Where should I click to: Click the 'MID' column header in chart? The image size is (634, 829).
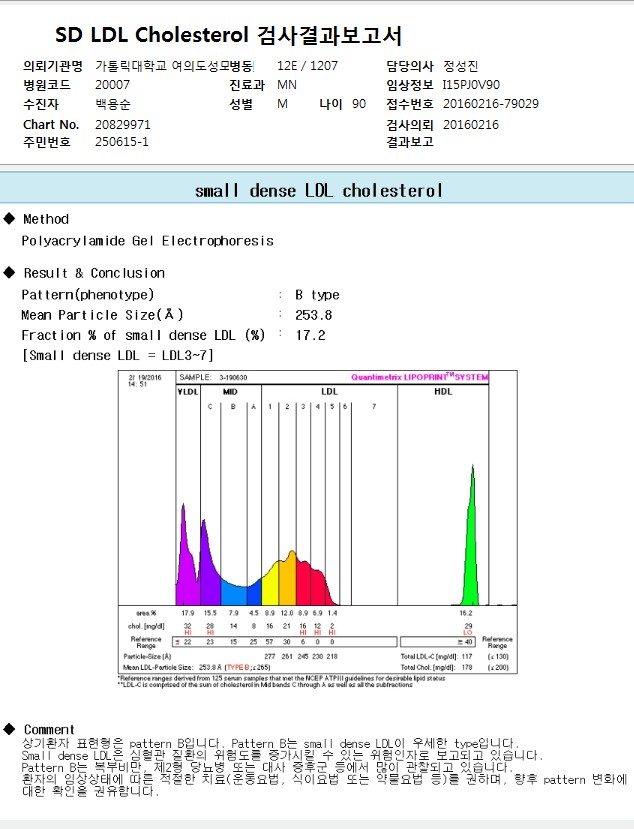tap(230, 392)
